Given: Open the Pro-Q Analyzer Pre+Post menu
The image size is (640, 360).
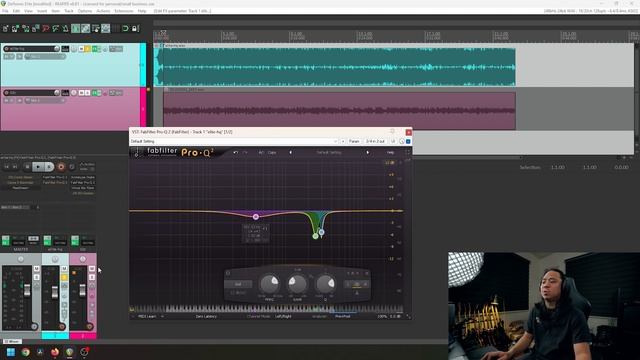Looking at the screenshot, I should coord(343,316).
